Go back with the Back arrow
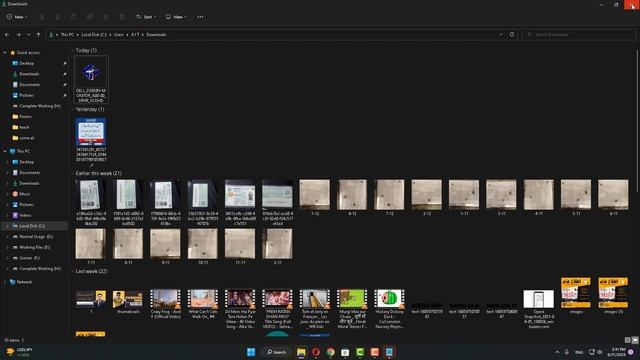 [7, 35]
